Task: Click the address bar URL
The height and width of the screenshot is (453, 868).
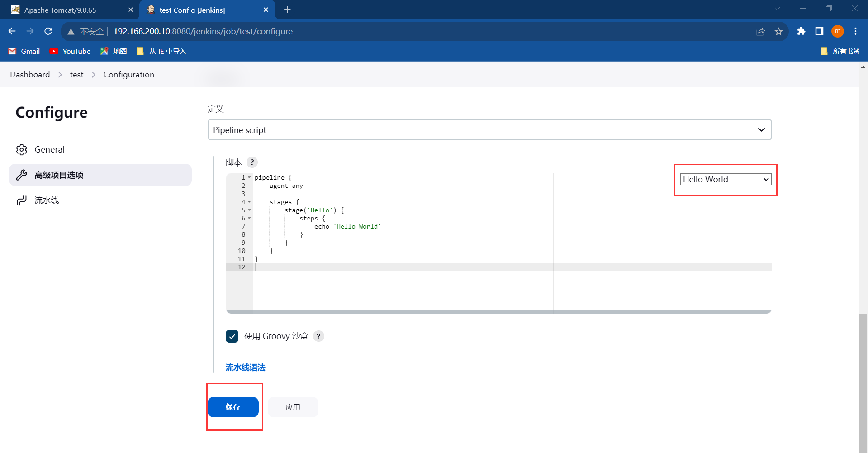Action: [x=203, y=31]
